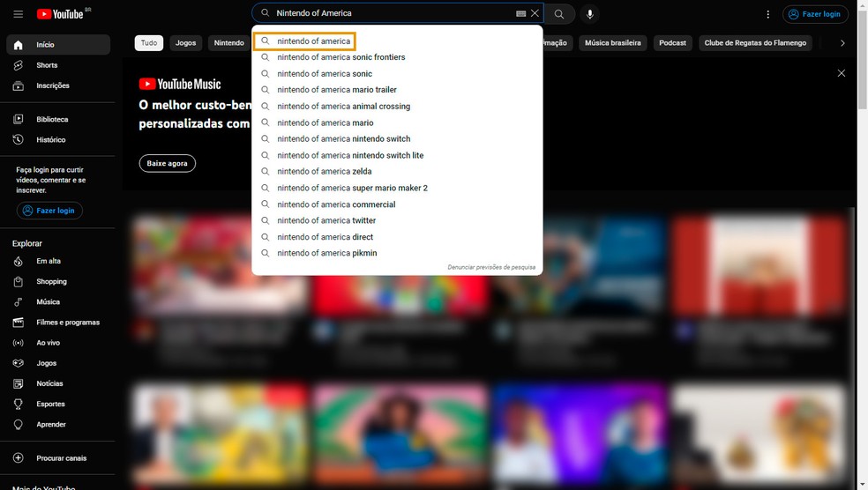Viewport: 868px width, 490px height.
Task: Select the Podcast filter chip
Action: click(x=672, y=43)
